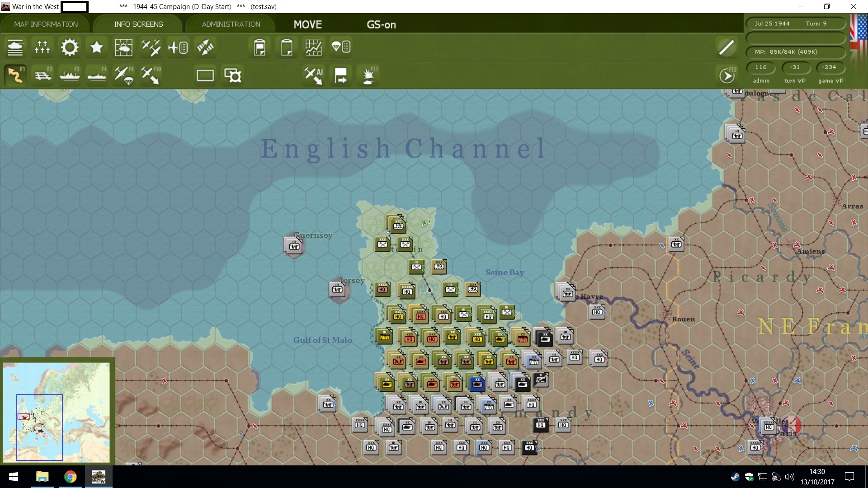Click the admin points 116 field

[761, 67]
